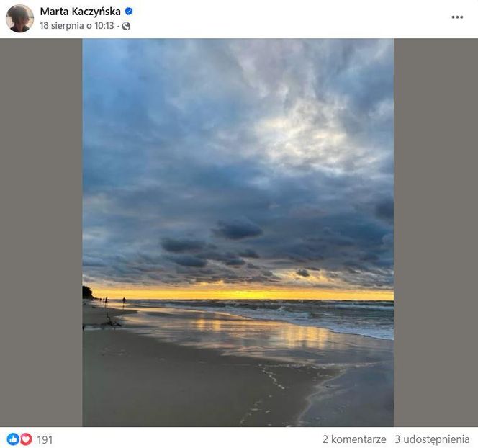Click the gray area right of the photo
Viewport: 478px width, 448px height.
point(435,232)
